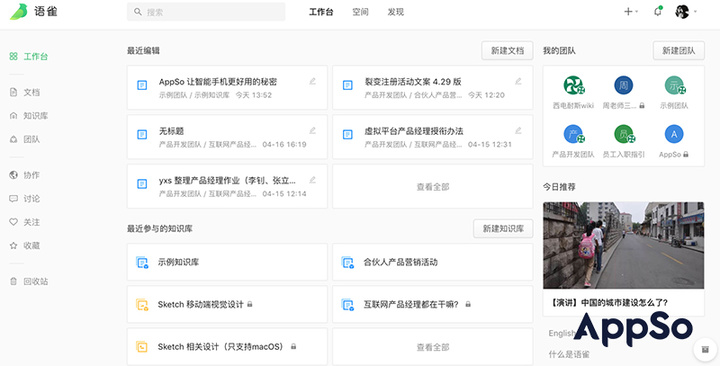Image resolution: width=720 pixels, height=366 pixels.
Task: Switch to the 空间 tab
Action: [360, 12]
